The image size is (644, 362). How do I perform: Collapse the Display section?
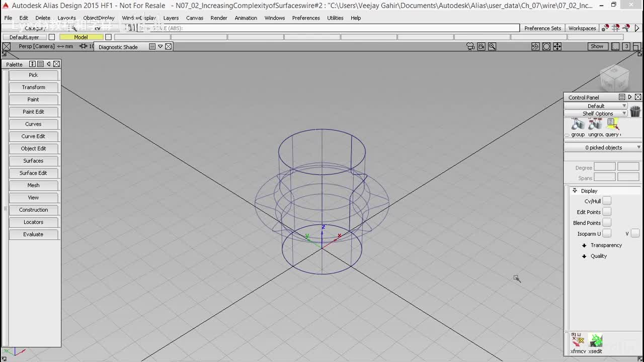pos(575,191)
